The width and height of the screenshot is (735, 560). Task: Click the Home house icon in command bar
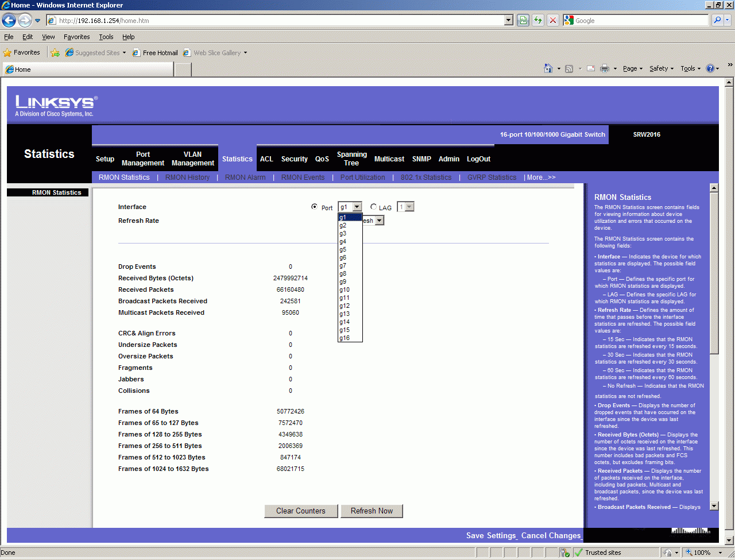coord(548,69)
